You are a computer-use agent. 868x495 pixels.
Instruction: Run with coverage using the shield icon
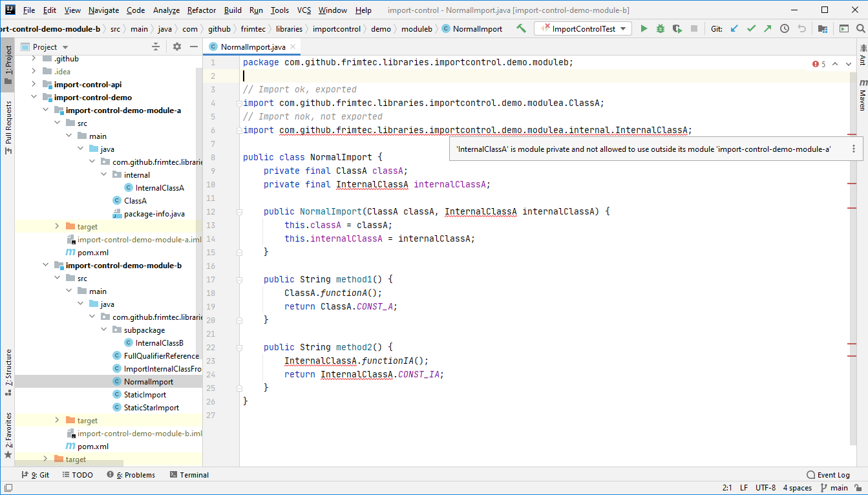677,28
